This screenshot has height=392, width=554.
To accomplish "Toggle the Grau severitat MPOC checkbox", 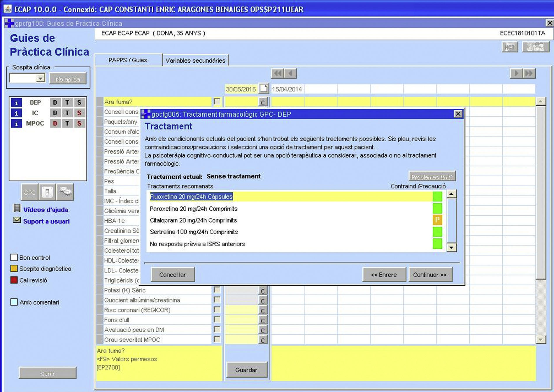I will pyautogui.click(x=217, y=339).
